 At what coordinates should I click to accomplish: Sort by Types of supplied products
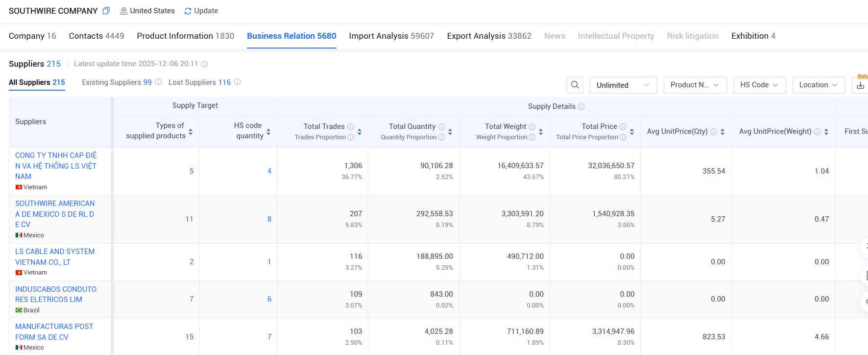click(x=191, y=132)
